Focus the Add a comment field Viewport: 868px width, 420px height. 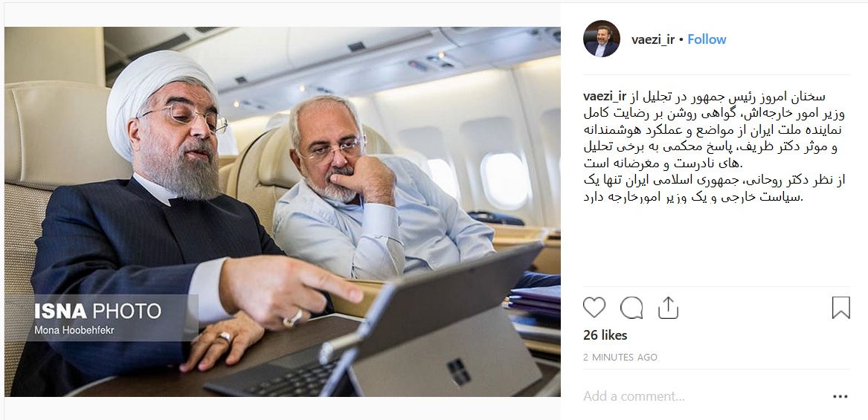703,396
